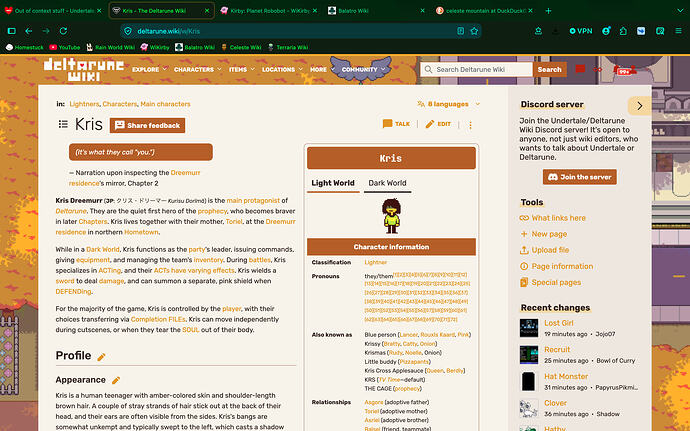The height and width of the screenshot is (431, 690).
Task: Open the Page information tool link
Action: pos(556,266)
